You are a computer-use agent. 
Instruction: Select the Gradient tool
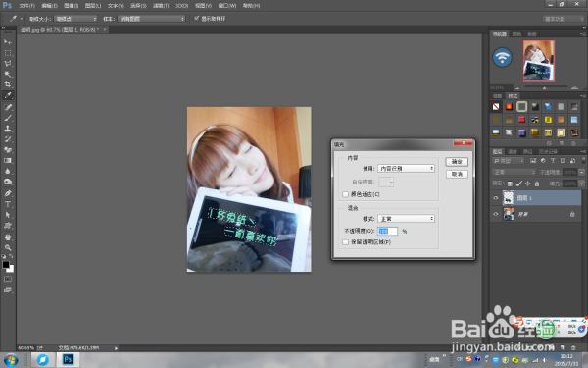(x=8, y=160)
